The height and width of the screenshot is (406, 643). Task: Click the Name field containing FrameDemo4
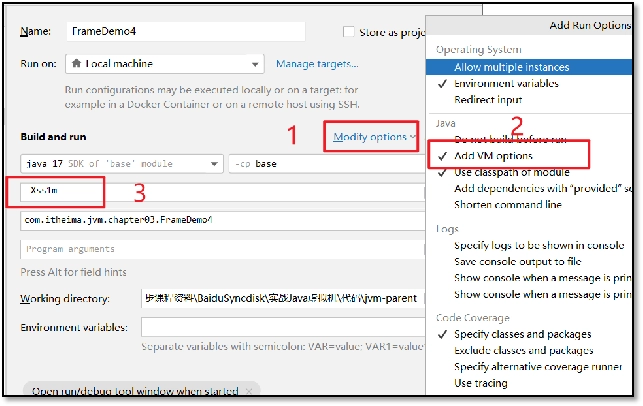pyautogui.click(x=186, y=31)
